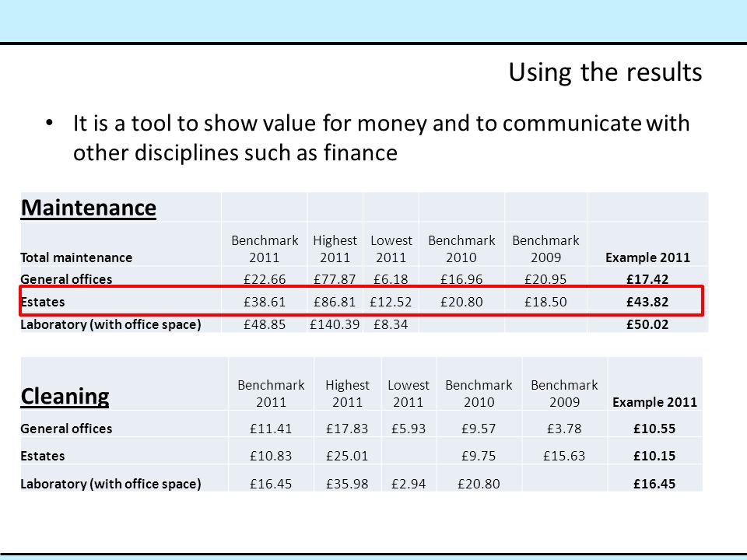Image resolution: width=747 pixels, height=560 pixels.
Task: Click 'Example 2011' header in Maintenance table
Action: [x=647, y=257]
